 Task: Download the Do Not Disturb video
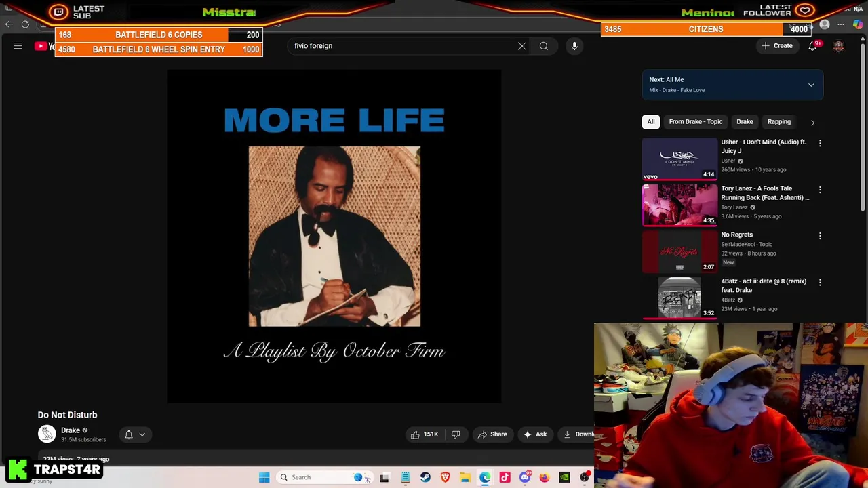[x=577, y=434]
